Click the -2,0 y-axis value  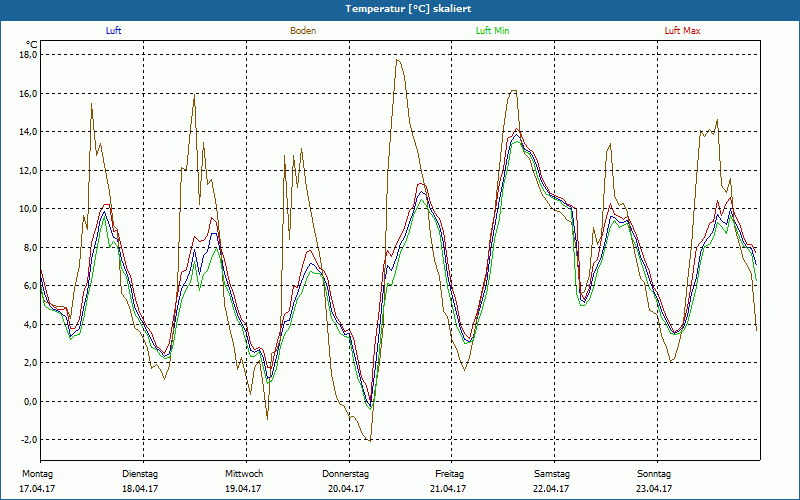29,440
